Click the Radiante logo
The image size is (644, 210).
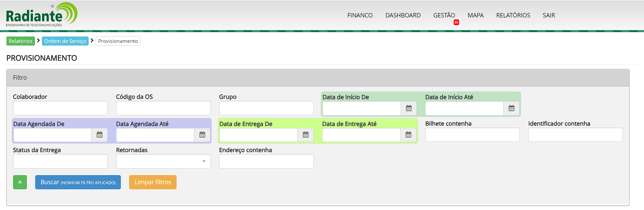pos(42,15)
